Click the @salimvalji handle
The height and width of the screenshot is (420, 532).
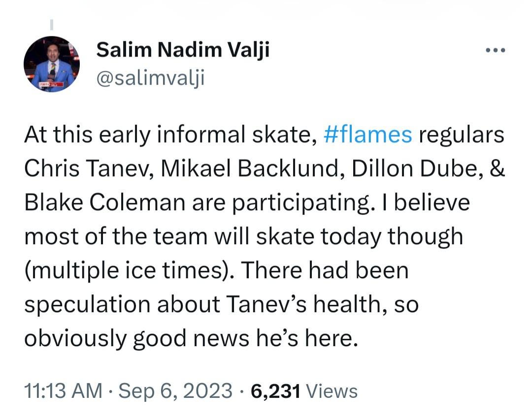[150, 77]
